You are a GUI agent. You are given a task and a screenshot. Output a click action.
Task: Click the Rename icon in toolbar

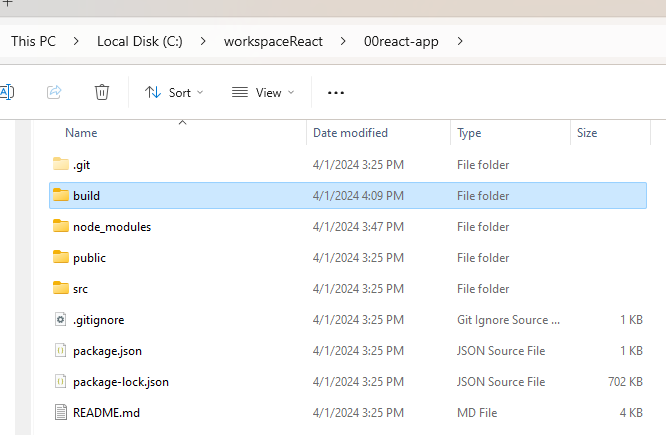[7, 92]
